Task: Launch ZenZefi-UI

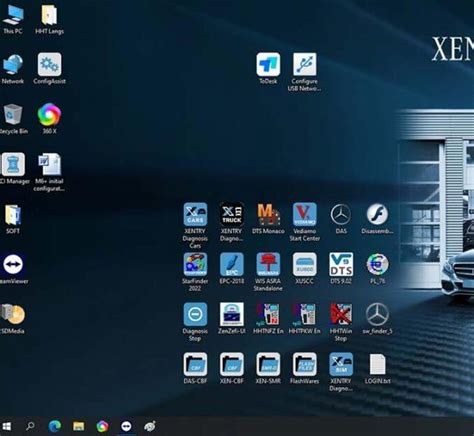Action: click(232, 319)
